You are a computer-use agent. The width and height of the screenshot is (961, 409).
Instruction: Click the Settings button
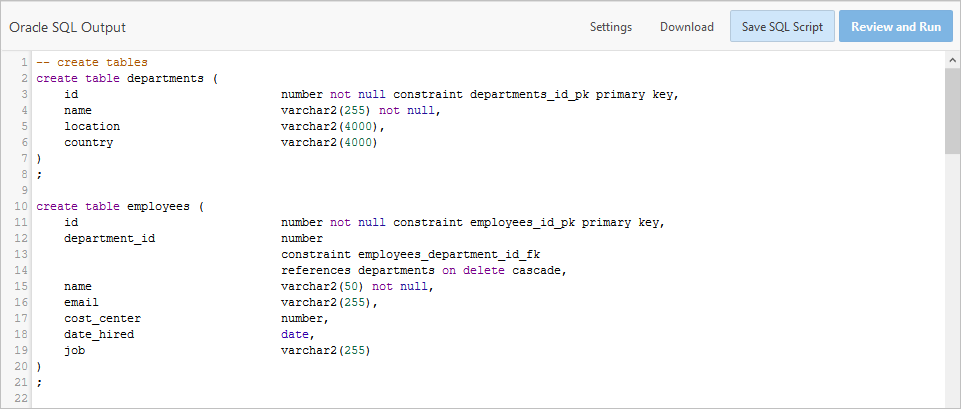click(610, 27)
